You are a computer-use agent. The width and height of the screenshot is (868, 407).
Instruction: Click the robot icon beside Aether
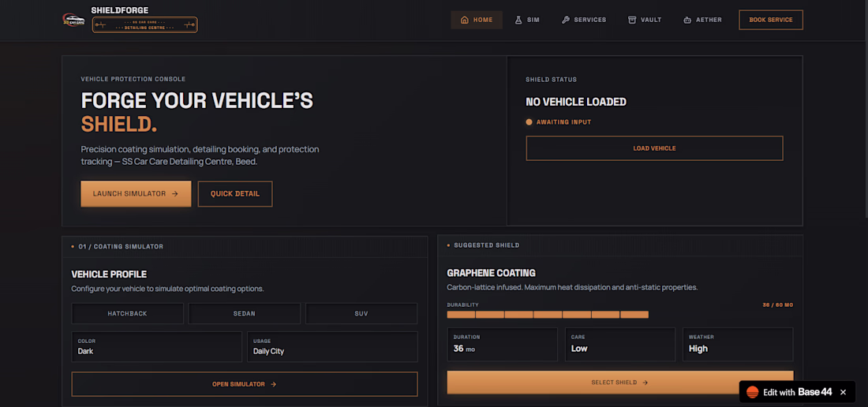click(x=687, y=20)
